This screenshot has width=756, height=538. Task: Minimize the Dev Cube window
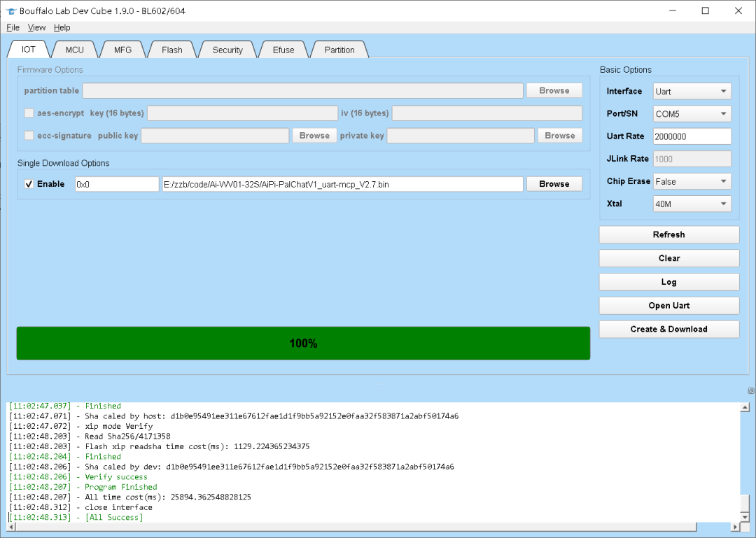pyautogui.click(x=673, y=10)
